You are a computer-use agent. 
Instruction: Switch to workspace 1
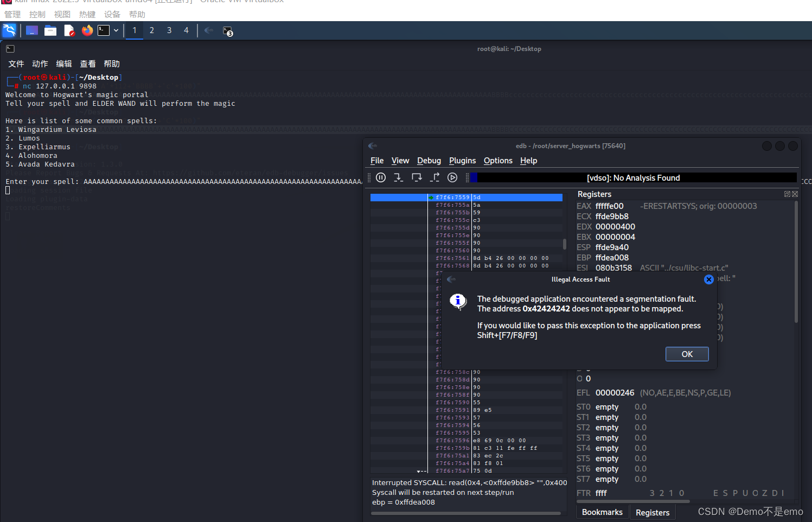(135, 30)
